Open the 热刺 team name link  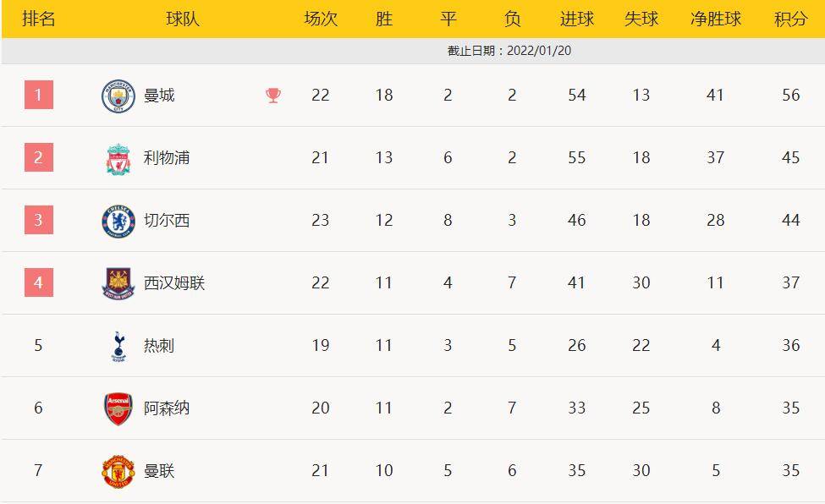click(159, 346)
